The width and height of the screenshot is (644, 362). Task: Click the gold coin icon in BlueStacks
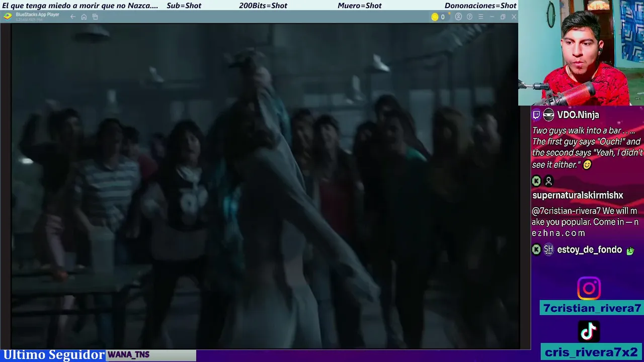tap(435, 17)
